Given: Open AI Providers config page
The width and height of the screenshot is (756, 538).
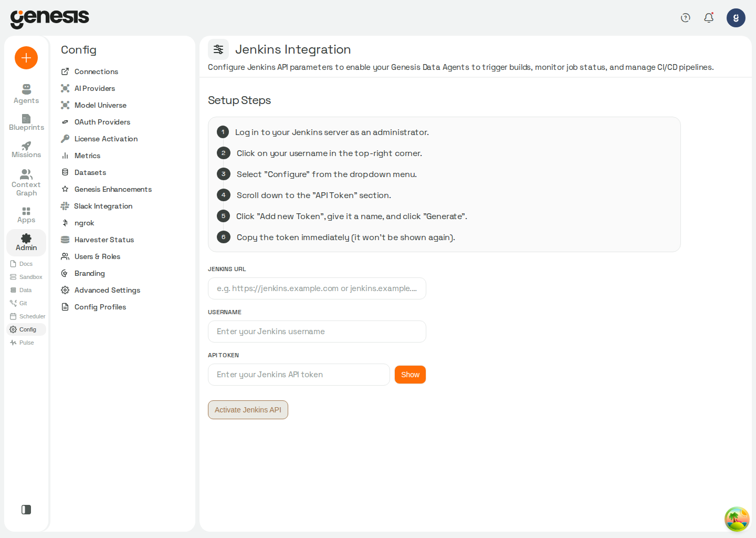Looking at the screenshot, I should (88, 88).
